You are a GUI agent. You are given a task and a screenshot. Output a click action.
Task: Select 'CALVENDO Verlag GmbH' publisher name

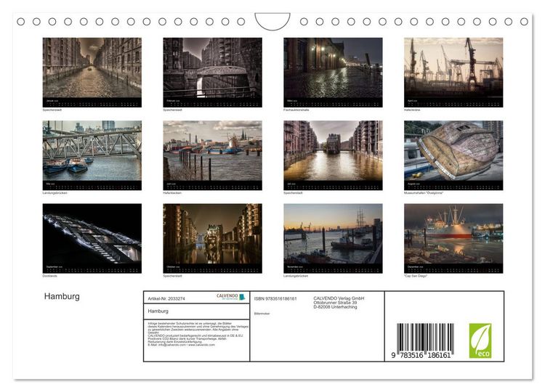tap(339, 298)
